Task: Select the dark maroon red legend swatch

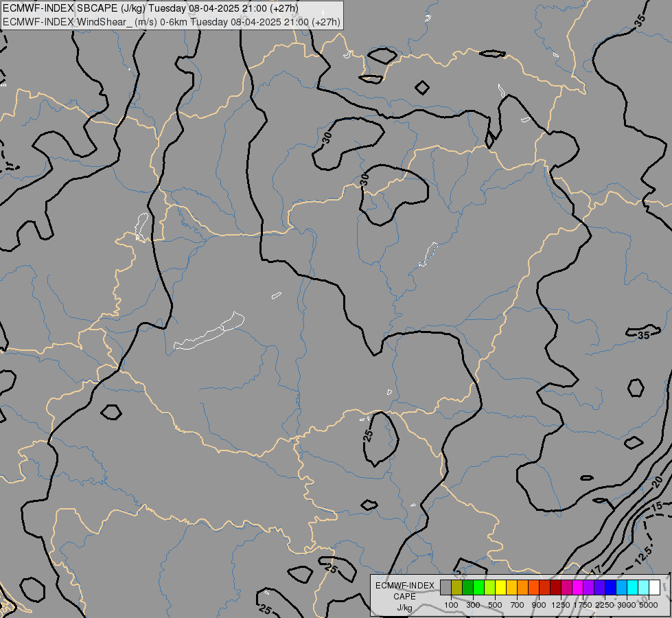Action: point(555,587)
